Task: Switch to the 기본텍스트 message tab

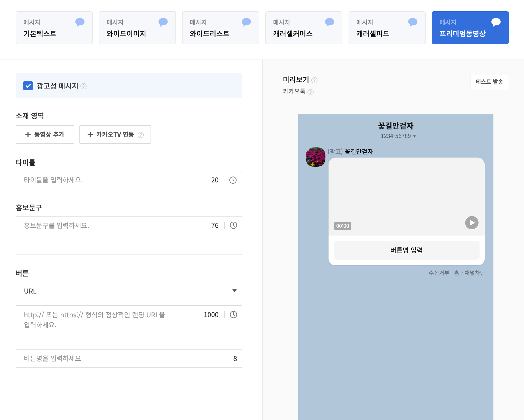Action: tap(54, 28)
